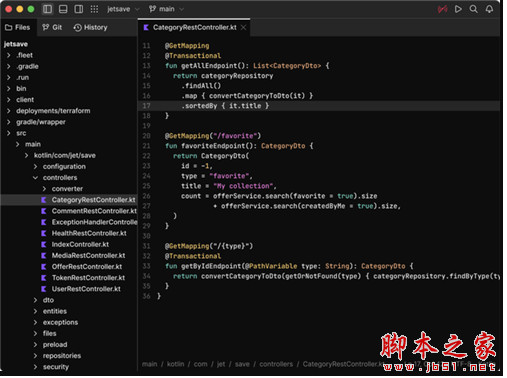Click the History tab clock icon
Viewport: 507px width, 378px height.
(x=77, y=27)
